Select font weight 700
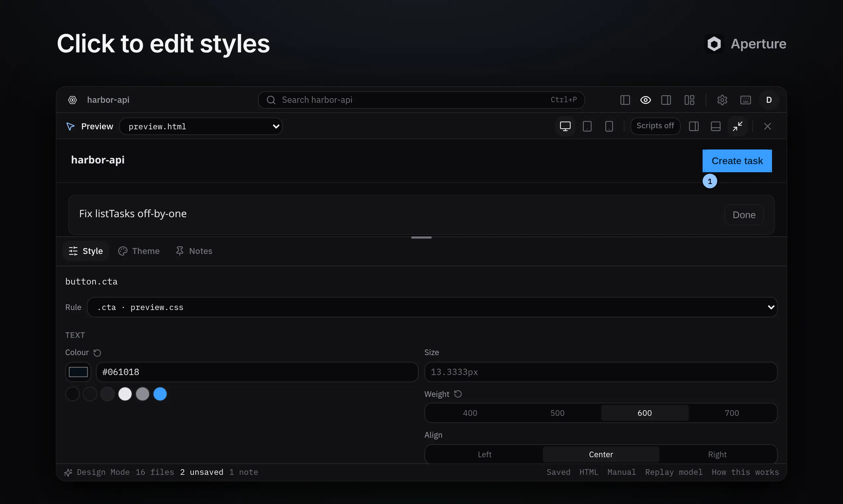Viewport: 843px width, 504px height. click(x=731, y=413)
